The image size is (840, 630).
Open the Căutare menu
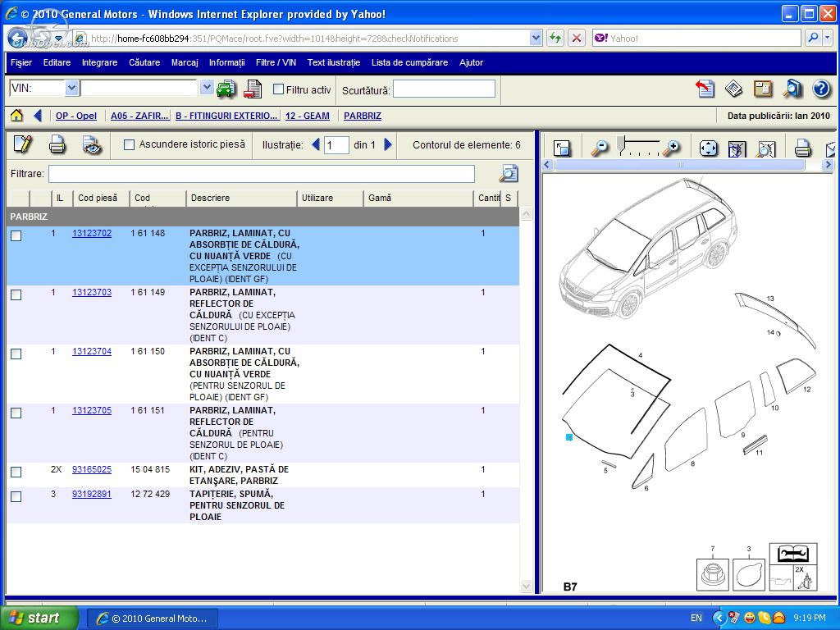[144, 62]
